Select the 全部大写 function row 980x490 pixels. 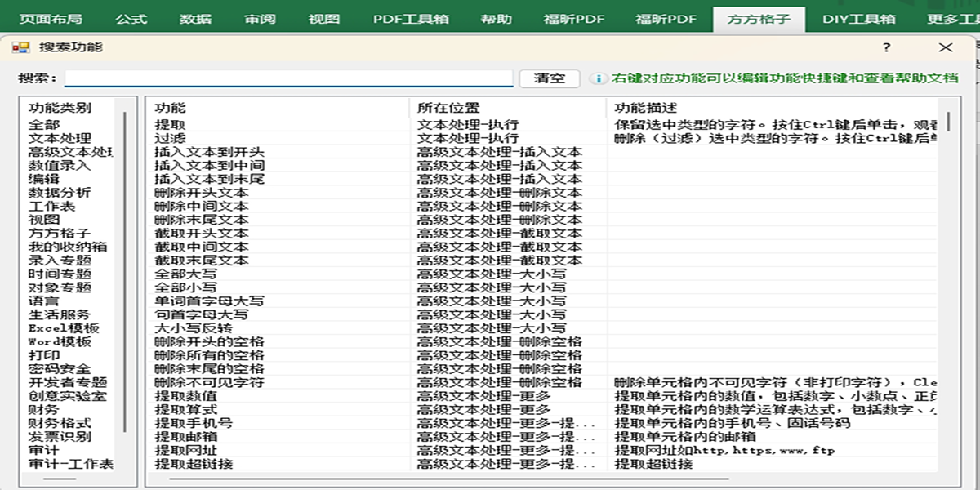click(x=185, y=274)
